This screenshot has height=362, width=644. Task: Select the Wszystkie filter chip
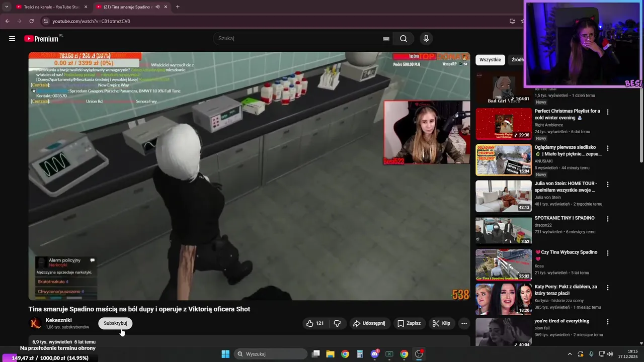pyautogui.click(x=490, y=60)
